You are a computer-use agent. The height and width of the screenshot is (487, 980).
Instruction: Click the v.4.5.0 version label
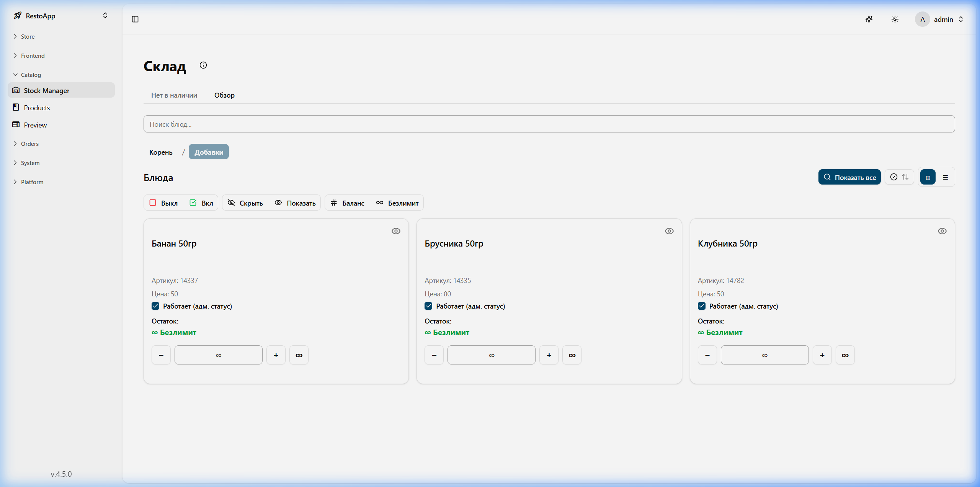[x=61, y=474]
